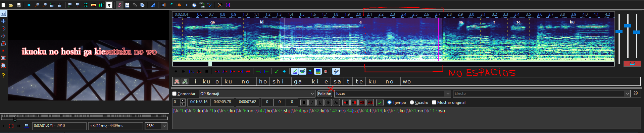Apply bold with the B button
This screenshot has width=644, height=133.
pos(304,103)
